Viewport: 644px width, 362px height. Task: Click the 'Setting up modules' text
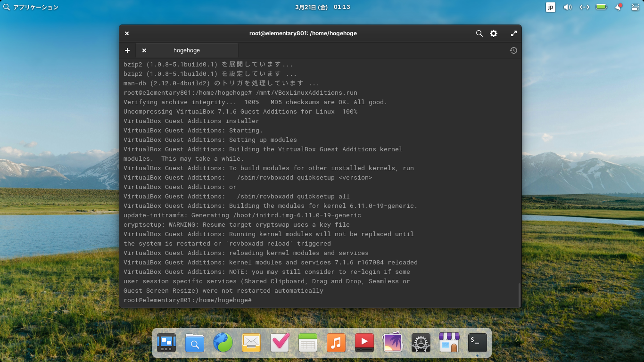(263, 140)
